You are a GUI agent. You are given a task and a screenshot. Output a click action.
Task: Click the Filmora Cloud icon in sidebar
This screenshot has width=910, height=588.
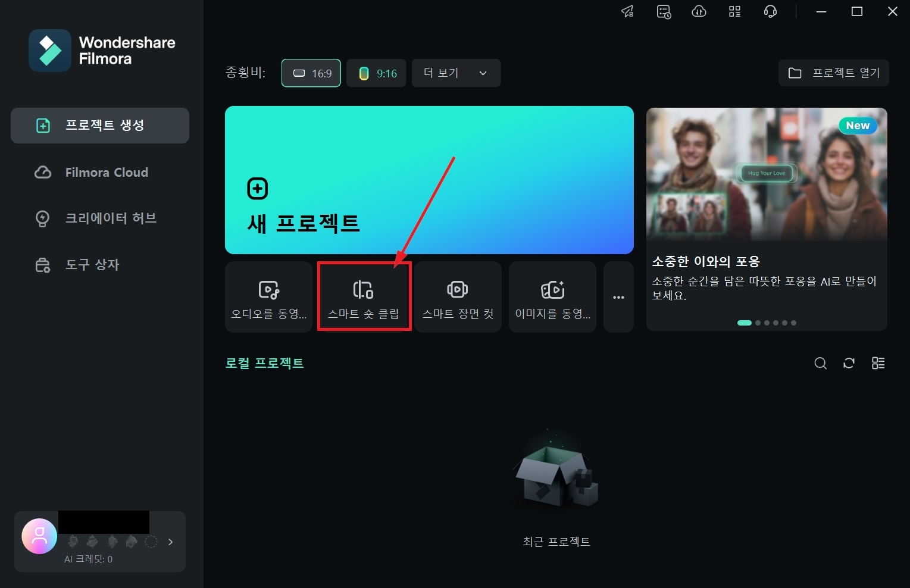(43, 173)
